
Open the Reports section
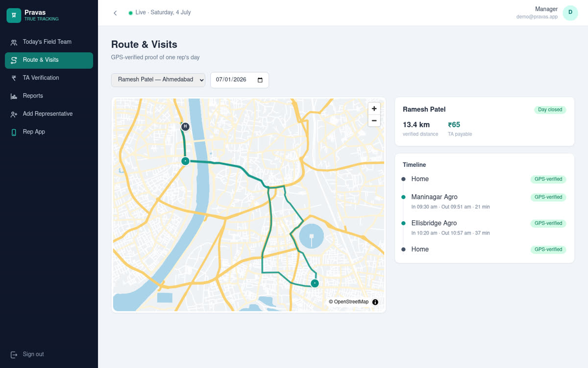[49, 96]
